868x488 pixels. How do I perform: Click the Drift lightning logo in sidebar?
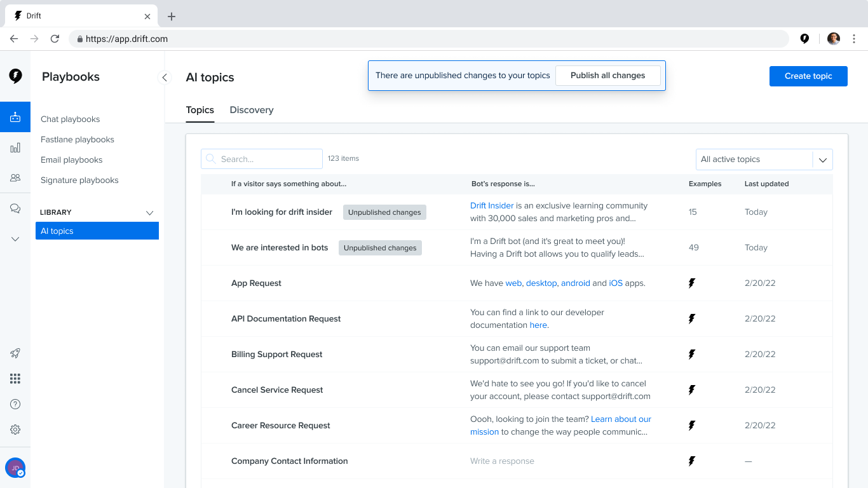click(x=15, y=76)
